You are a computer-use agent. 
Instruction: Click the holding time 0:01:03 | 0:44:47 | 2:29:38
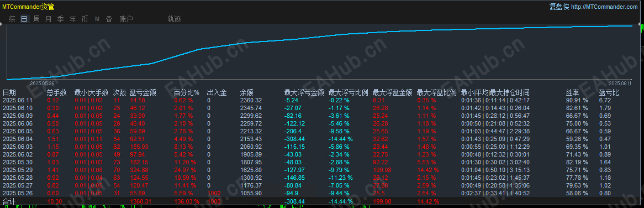(495, 131)
